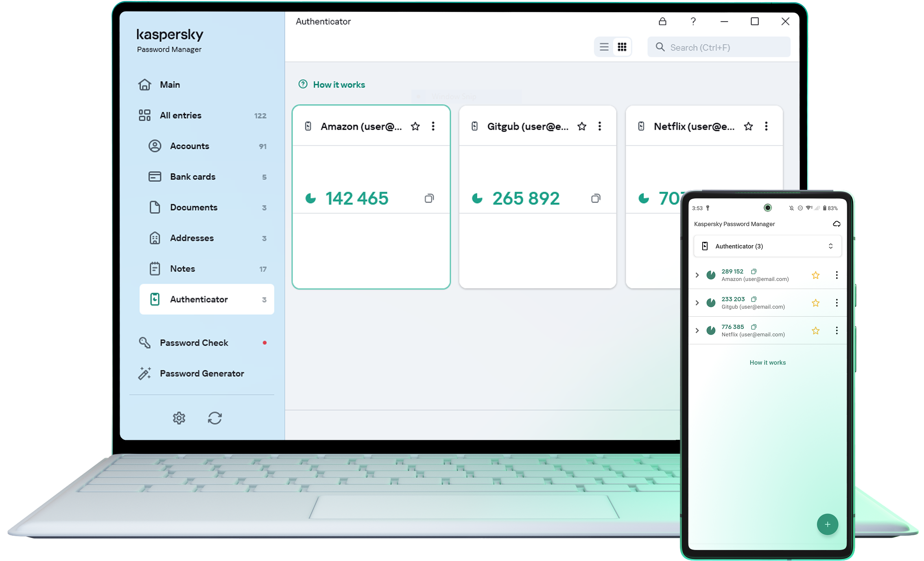Open three-dot menu on Netflix card
This screenshot has height=561, width=924.
[766, 126]
